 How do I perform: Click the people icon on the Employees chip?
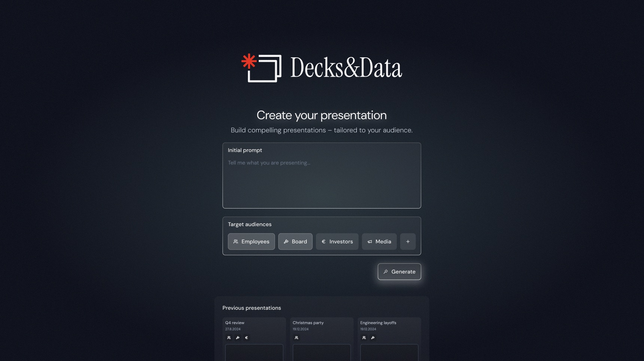click(x=236, y=242)
